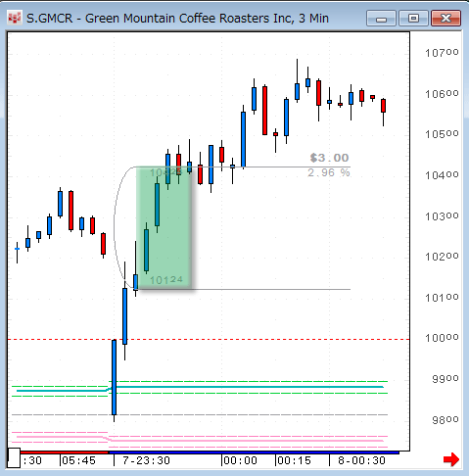Click the 00:15 time axis label
Image resolution: width=469 pixels, height=476 pixels.
tap(295, 460)
